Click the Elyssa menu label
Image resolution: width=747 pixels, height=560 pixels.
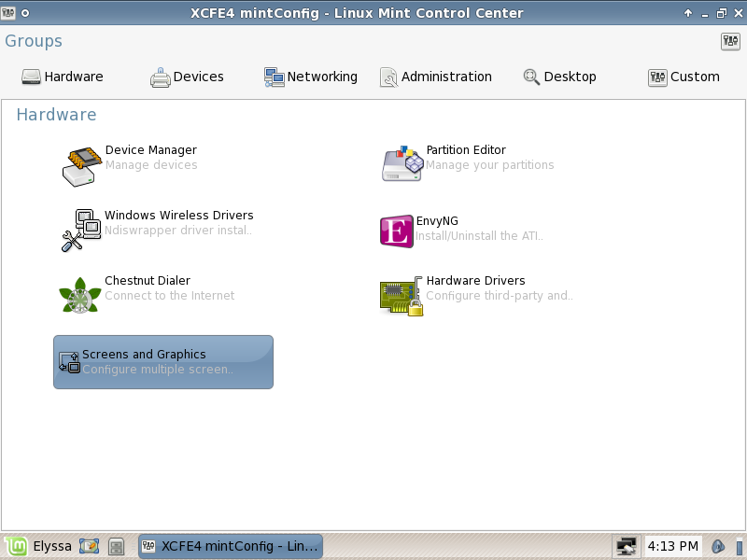[52, 546]
